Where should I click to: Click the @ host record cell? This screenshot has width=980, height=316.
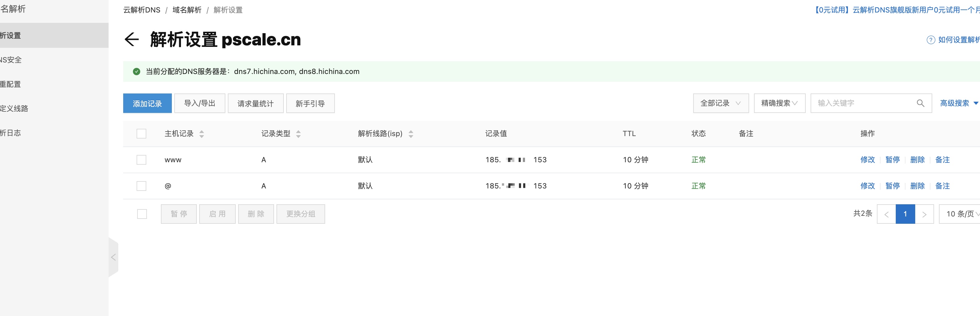[x=168, y=186]
